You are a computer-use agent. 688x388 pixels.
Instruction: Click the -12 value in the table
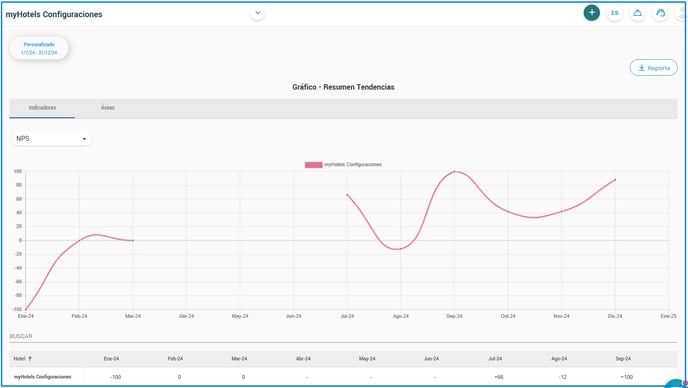tap(563, 377)
